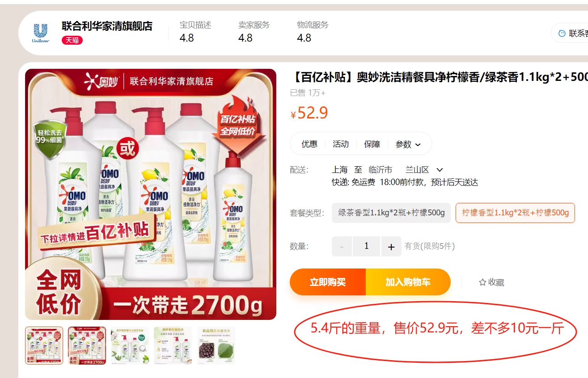Open the 优惠 tab
The image size is (588, 378).
[x=309, y=144]
